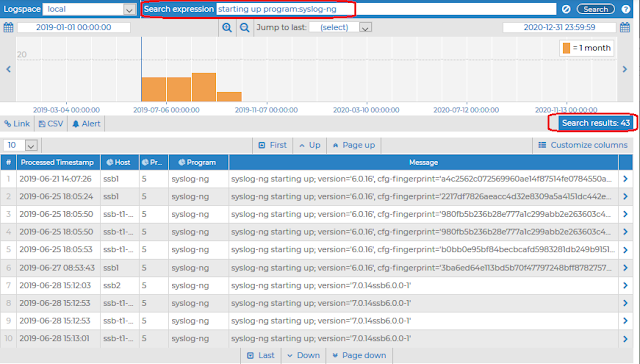The image size is (640, 364).
Task: Click timeline label 2019-07-06 00:00:00
Action: click(x=166, y=110)
